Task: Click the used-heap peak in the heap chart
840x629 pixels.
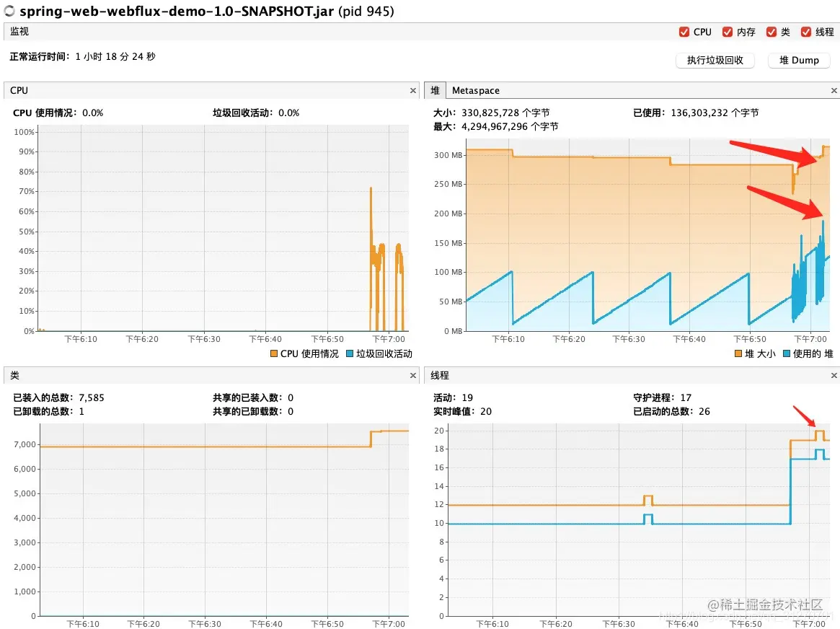Action: [x=823, y=222]
